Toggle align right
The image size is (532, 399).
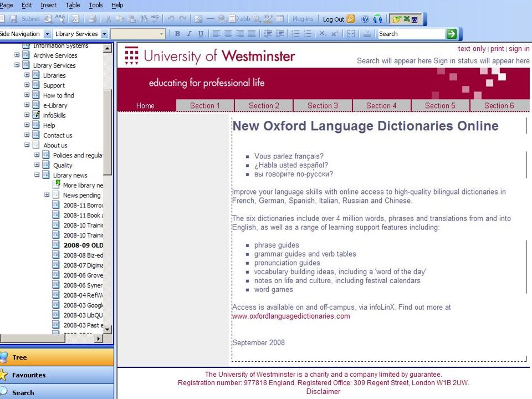240,34
